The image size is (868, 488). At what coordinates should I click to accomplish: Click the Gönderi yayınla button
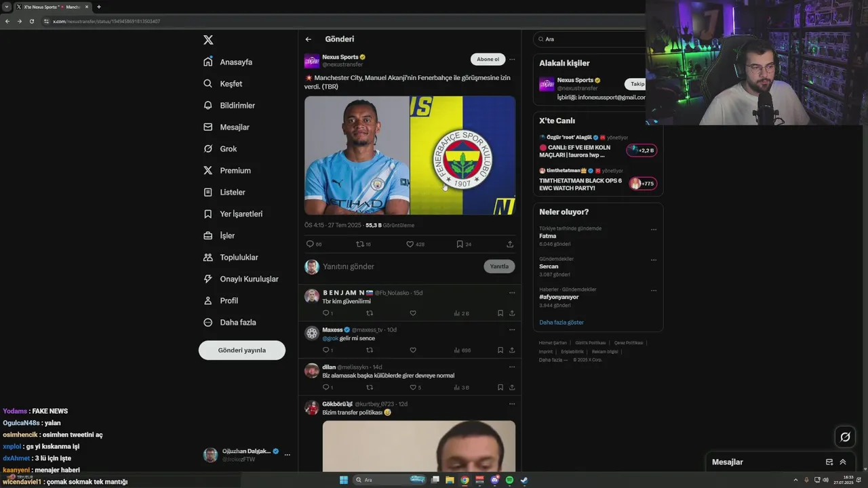242,350
